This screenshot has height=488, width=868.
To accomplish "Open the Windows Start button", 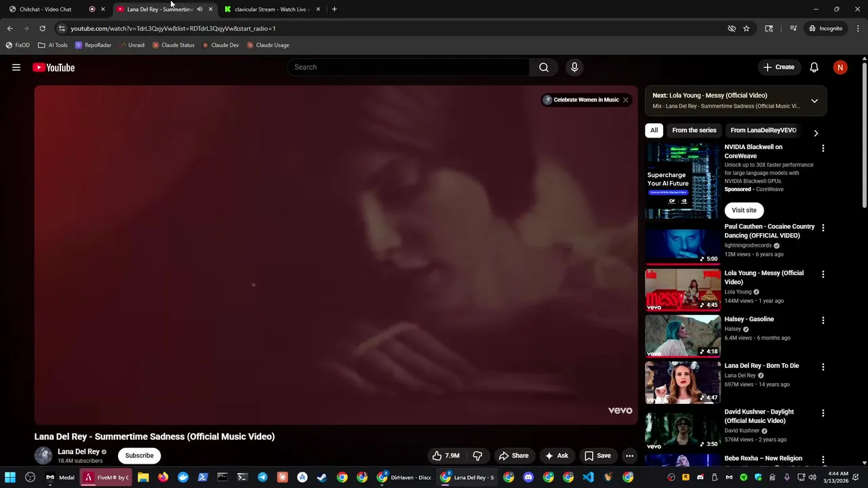I will pos(10,477).
